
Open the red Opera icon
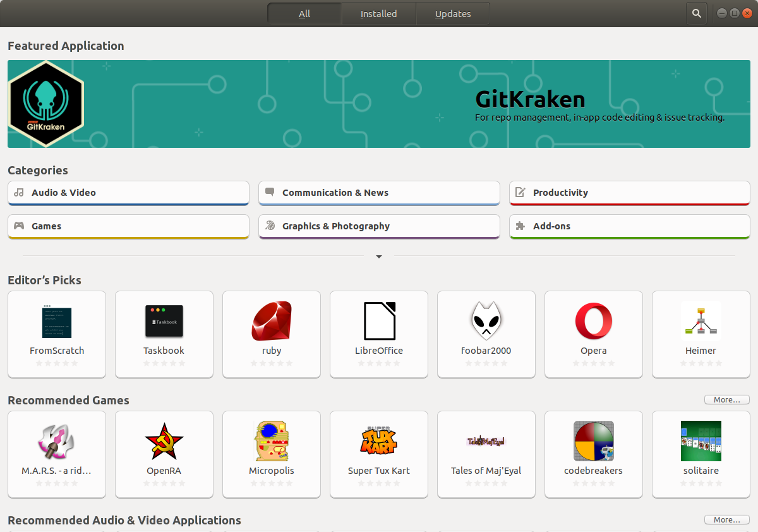[594, 321]
